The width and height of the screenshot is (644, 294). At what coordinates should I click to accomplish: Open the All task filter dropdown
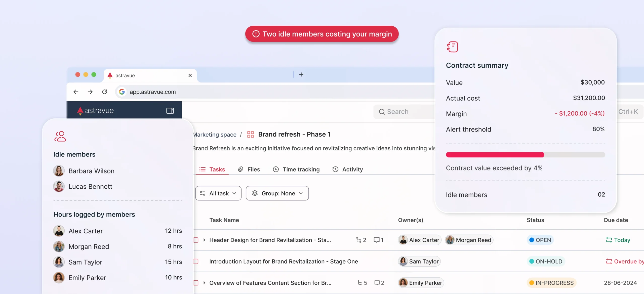(x=218, y=193)
